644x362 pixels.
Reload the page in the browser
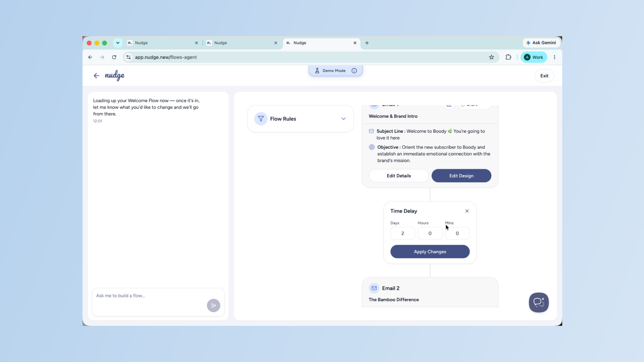click(114, 57)
